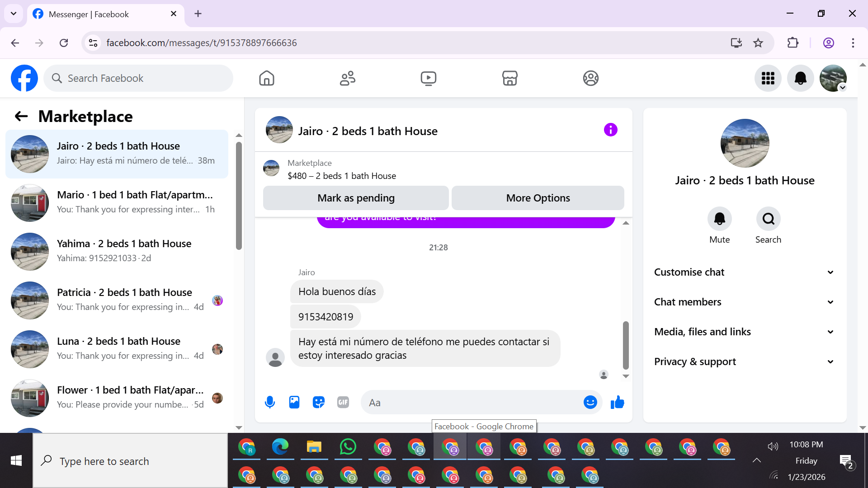Open Facebook notifications bell

coord(800,78)
